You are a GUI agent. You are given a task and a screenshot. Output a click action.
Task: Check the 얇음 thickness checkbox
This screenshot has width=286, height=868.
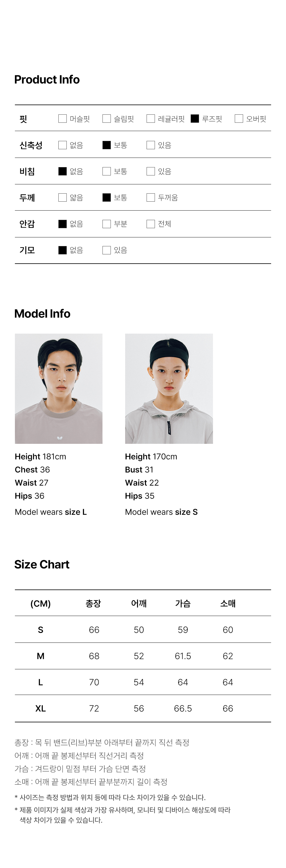62,197
